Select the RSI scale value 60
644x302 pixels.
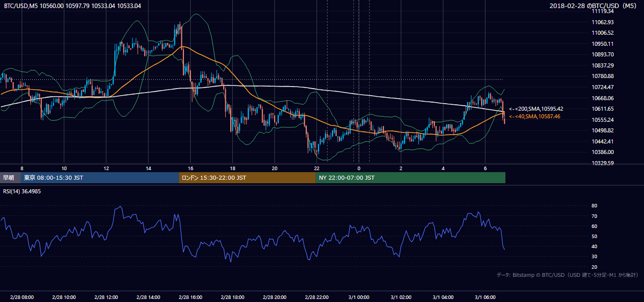[x=595, y=226]
